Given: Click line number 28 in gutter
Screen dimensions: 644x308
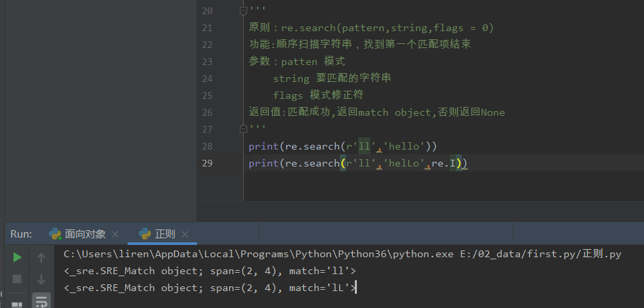Looking at the screenshot, I should 207,146.
